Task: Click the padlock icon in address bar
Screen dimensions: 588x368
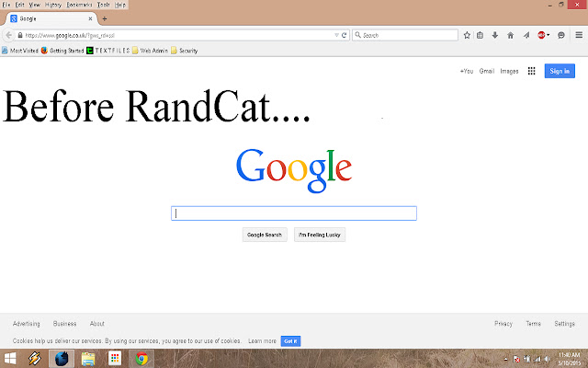Action: click(x=20, y=35)
